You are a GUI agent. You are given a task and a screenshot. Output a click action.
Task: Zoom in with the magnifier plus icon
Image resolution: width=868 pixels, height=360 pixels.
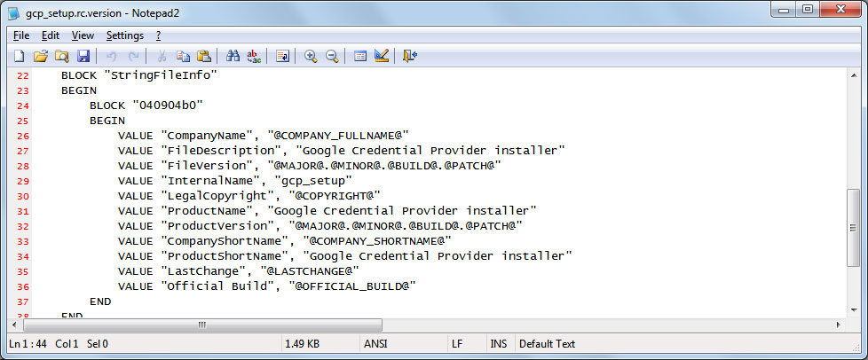coord(312,56)
